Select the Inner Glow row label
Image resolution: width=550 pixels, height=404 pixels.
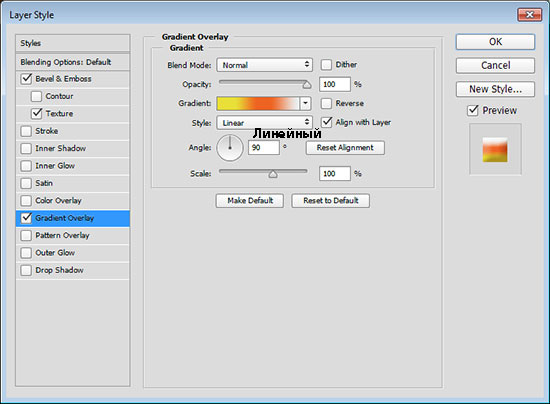pos(55,166)
